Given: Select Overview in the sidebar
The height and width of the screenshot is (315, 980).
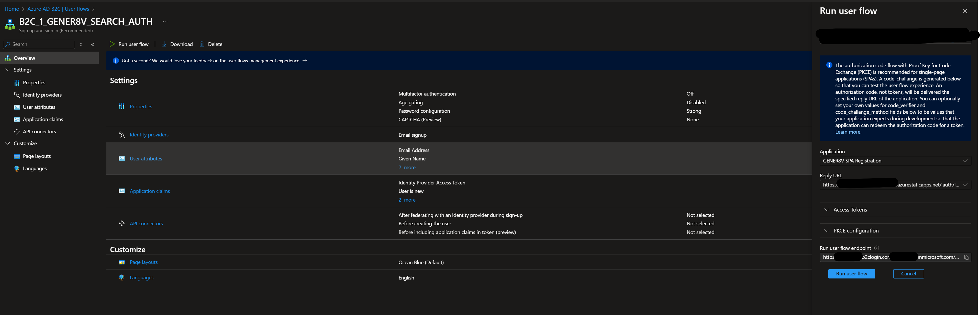Looking at the screenshot, I should click(50, 58).
